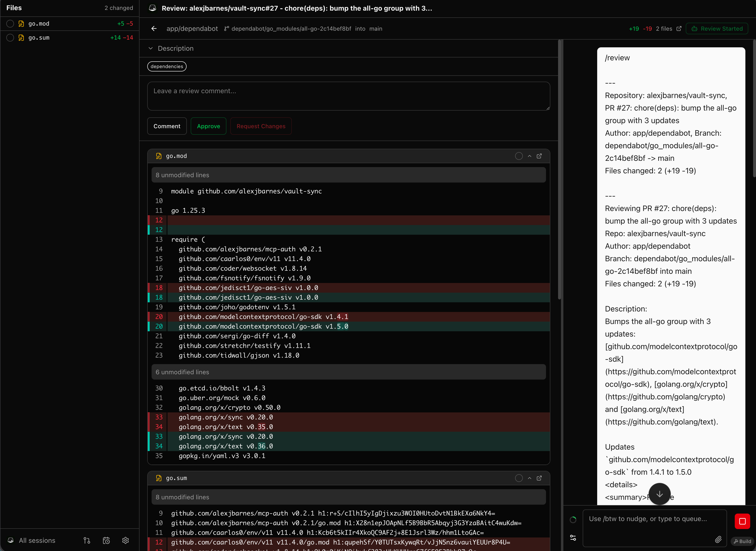
Task: Toggle the viewed circle in the go.mod diff header
Action: coord(519,156)
